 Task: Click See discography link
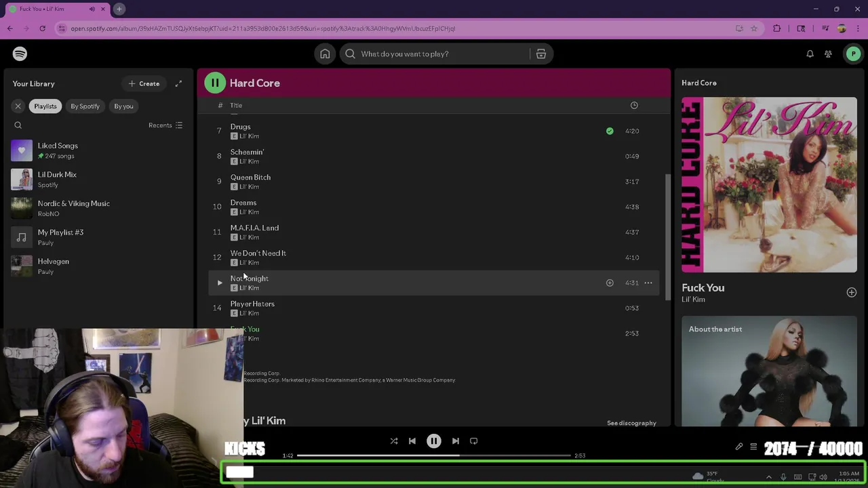coord(631,424)
